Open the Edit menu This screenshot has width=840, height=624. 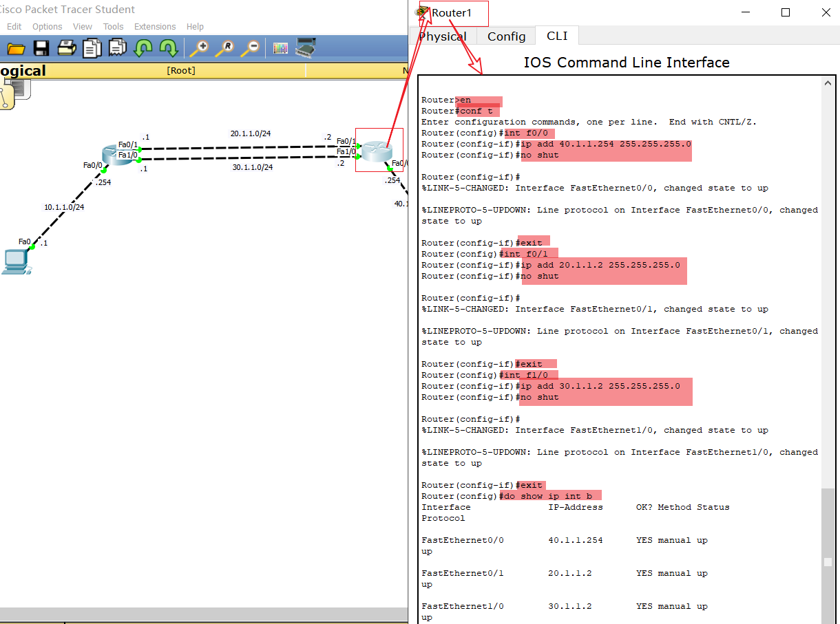pos(14,26)
